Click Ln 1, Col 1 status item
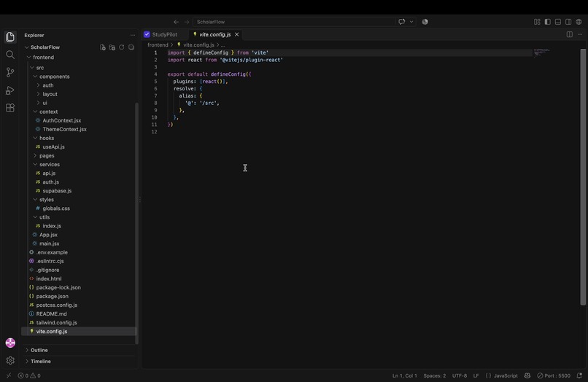The height and width of the screenshot is (382, 588). [405, 375]
